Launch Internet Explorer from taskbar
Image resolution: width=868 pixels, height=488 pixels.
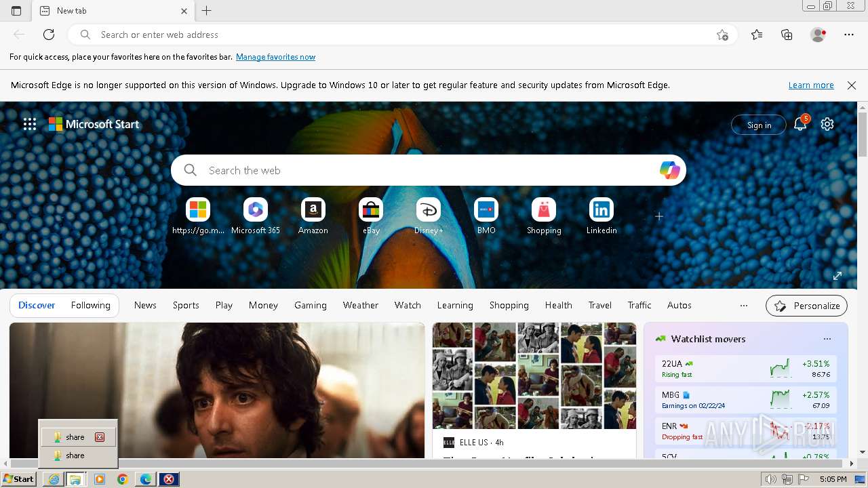tap(54, 479)
